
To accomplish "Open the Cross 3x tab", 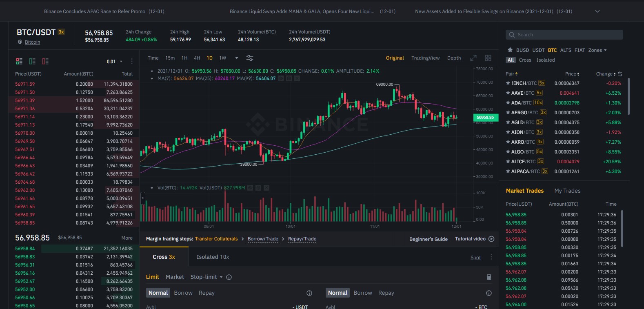I will (x=164, y=257).
